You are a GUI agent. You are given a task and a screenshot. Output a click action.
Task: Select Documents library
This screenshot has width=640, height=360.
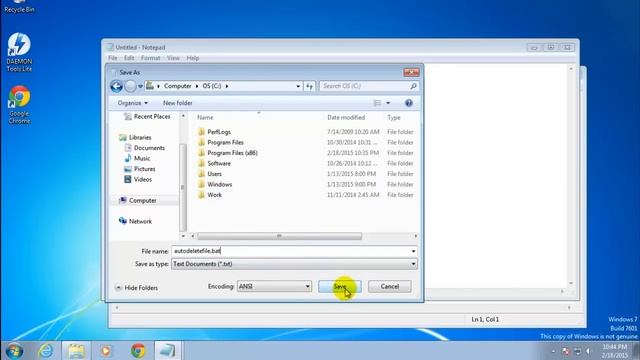[x=144, y=148]
